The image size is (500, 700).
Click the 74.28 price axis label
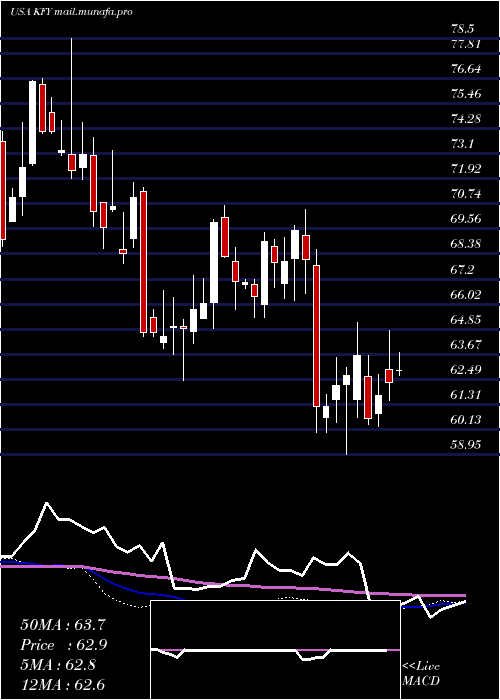point(467,119)
